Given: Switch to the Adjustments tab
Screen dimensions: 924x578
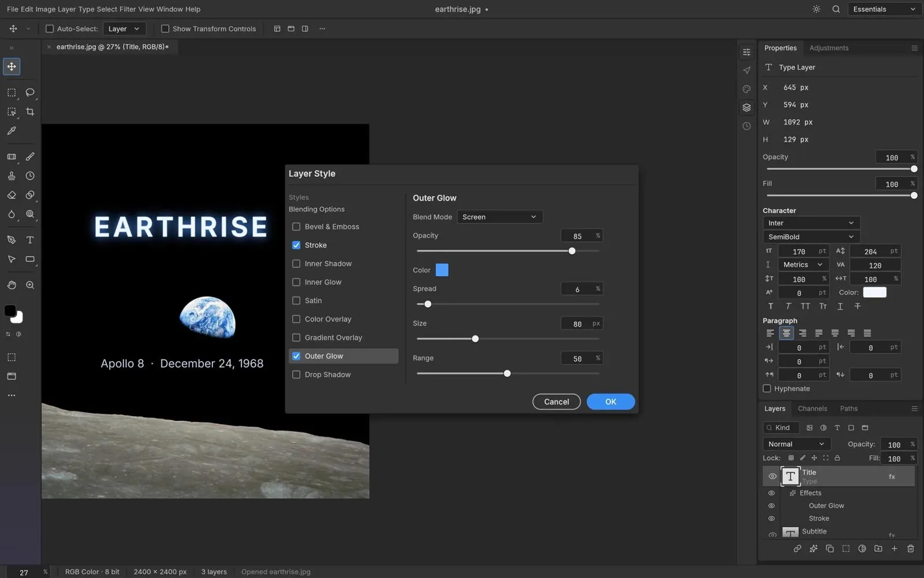Looking at the screenshot, I should click(x=829, y=48).
